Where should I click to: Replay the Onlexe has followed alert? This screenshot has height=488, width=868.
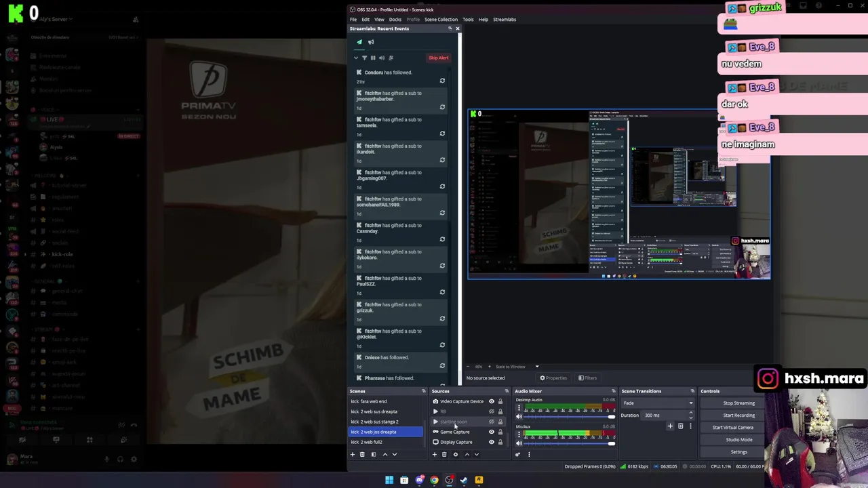click(x=442, y=366)
